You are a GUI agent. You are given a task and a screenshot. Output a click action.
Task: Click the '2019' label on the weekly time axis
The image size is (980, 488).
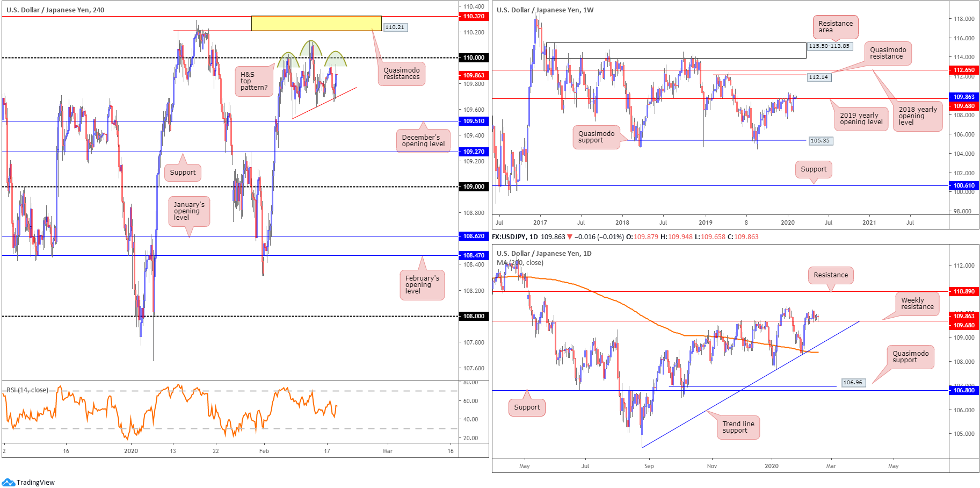pyautogui.click(x=706, y=223)
